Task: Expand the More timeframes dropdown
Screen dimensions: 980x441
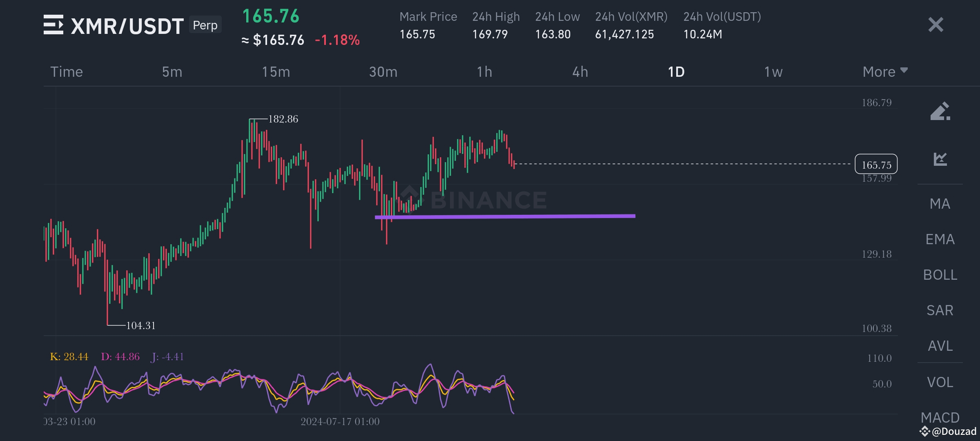Action: pos(884,72)
